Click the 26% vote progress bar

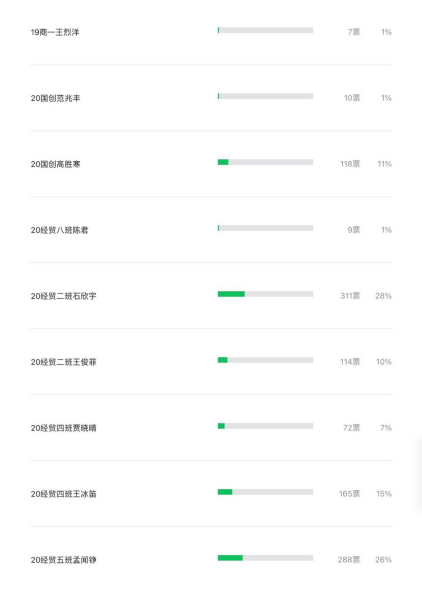coord(265,558)
